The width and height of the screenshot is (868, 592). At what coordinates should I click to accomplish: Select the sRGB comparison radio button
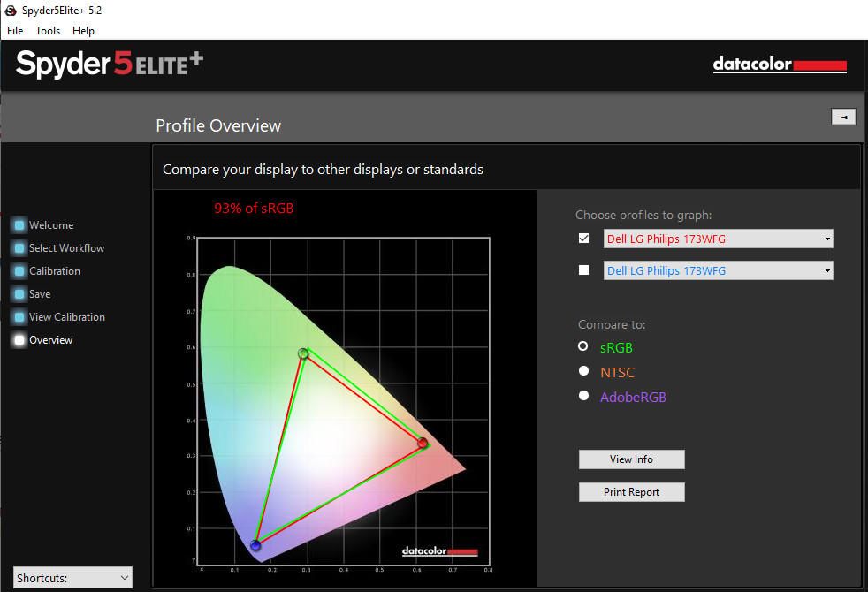[x=582, y=346]
